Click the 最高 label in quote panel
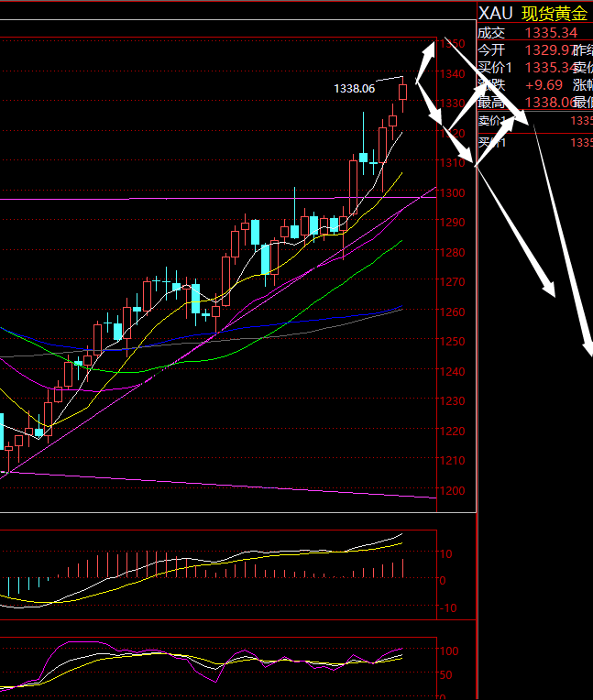593x700 pixels. coord(491,102)
